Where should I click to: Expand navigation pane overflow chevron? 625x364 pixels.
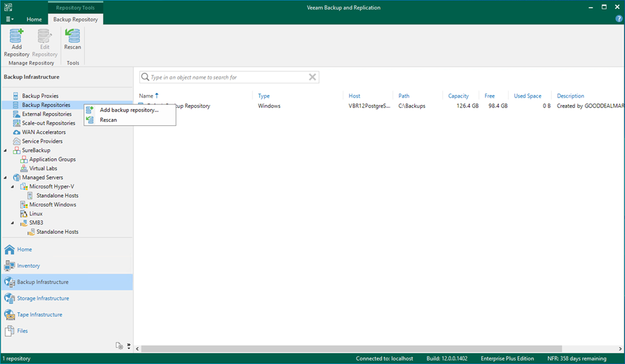click(x=129, y=346)
